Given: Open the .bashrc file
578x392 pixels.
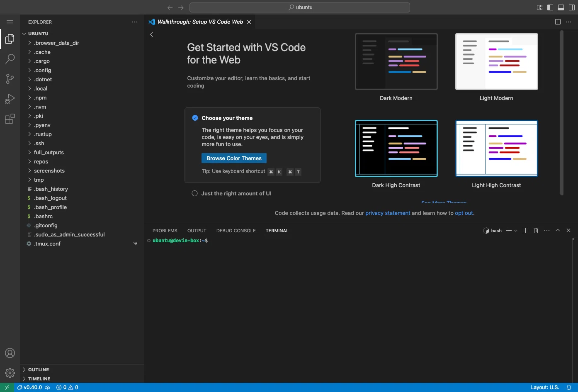Looking at the screenshot, I should click(x=82, y=216).
